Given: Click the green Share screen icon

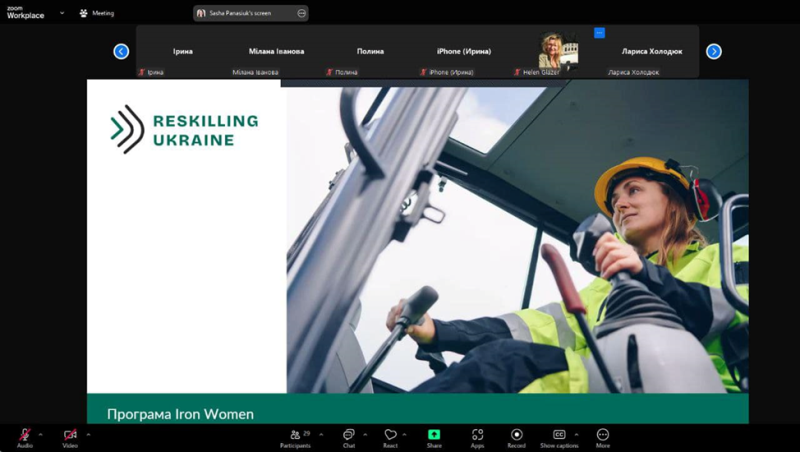Looking at the screenshot, I should pos(434,435).
